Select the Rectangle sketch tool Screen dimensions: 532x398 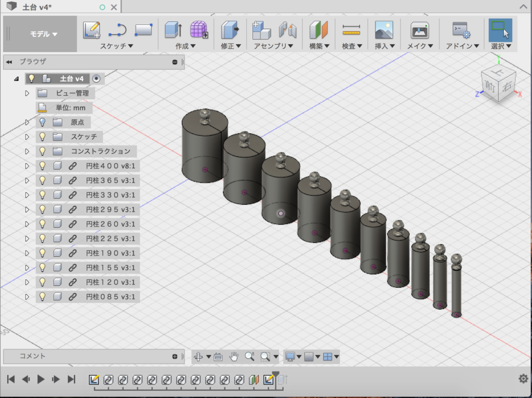click(143, 30)
